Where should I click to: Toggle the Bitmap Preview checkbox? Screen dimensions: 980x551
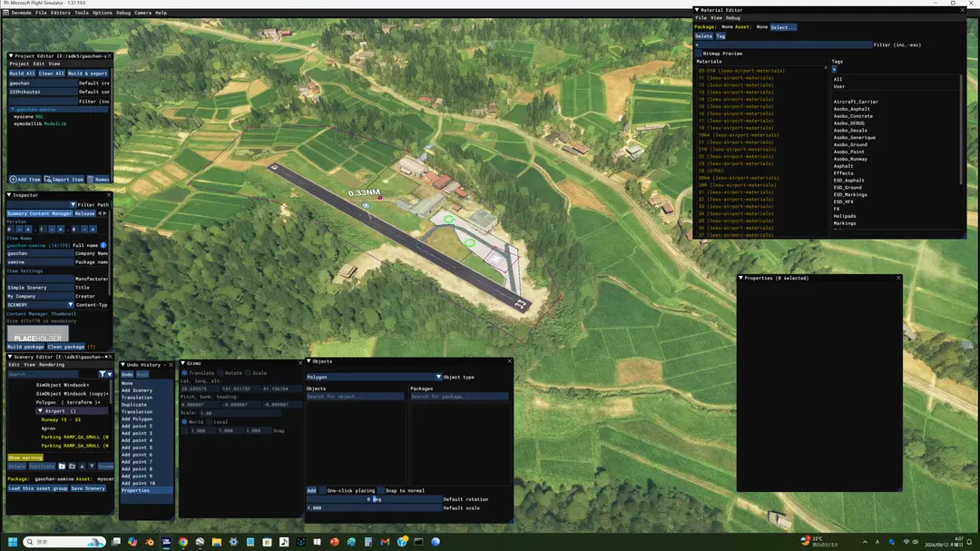(699, 54)
